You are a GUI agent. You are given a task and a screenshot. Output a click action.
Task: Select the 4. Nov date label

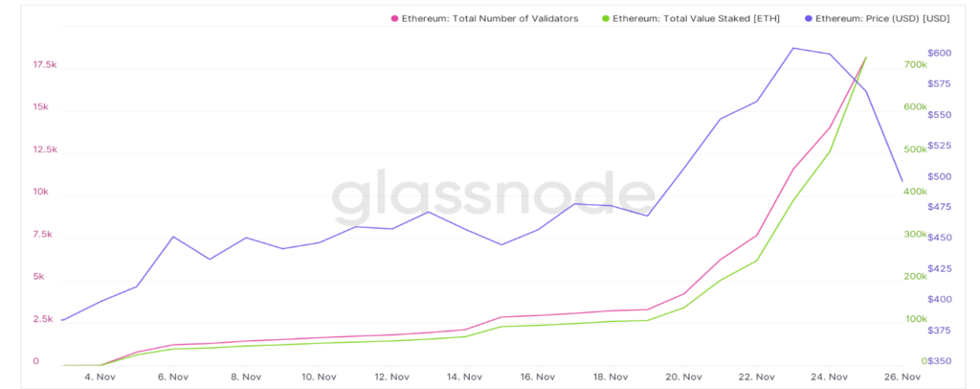[x=100, y=377]
